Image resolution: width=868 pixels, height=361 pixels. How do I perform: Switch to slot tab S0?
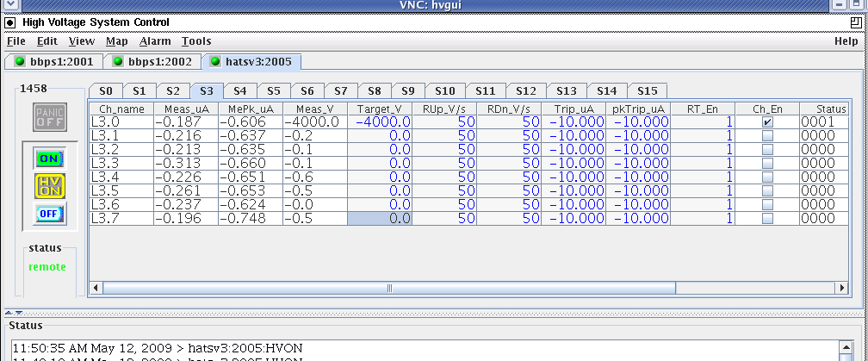tap(105, 91)
